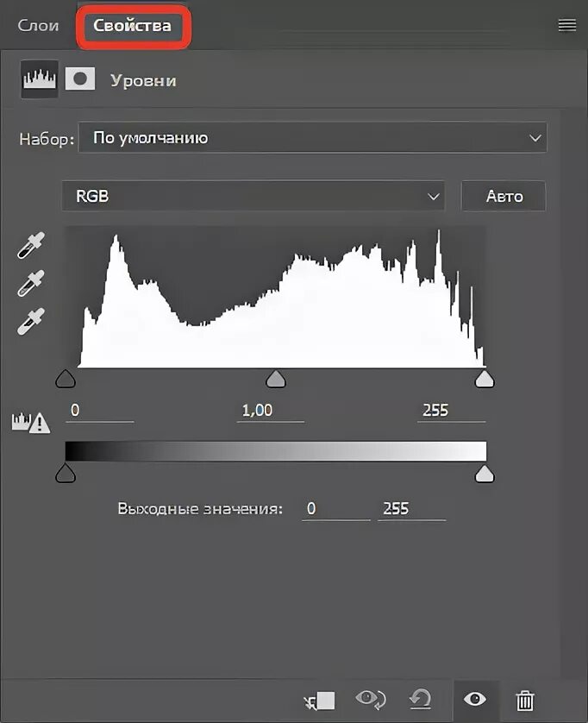This screenshot has width=588, height=723.
Task: Switch to the Слои tab
Action: (39, 26)
